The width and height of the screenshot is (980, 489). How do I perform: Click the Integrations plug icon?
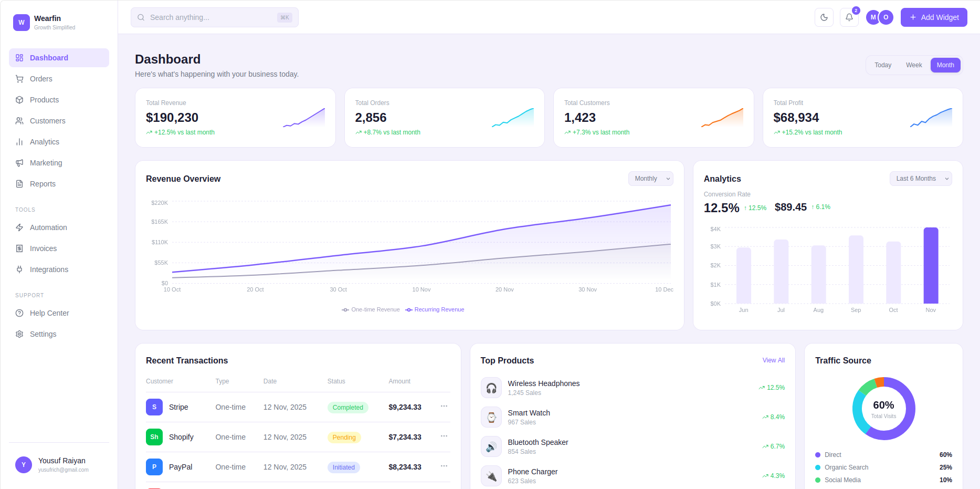coord(19,269)
